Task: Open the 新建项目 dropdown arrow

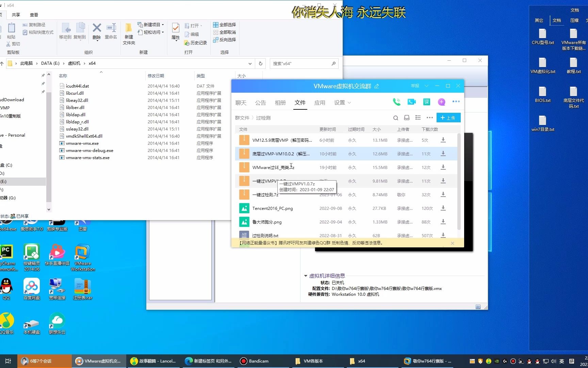Action: point(163,25)
